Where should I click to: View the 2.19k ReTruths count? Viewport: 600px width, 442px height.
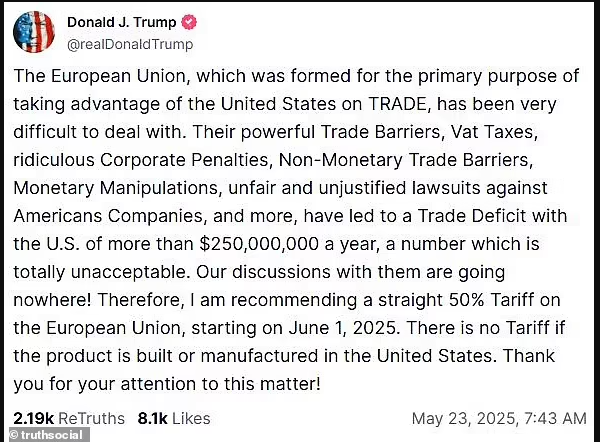[x=69, y=418]
